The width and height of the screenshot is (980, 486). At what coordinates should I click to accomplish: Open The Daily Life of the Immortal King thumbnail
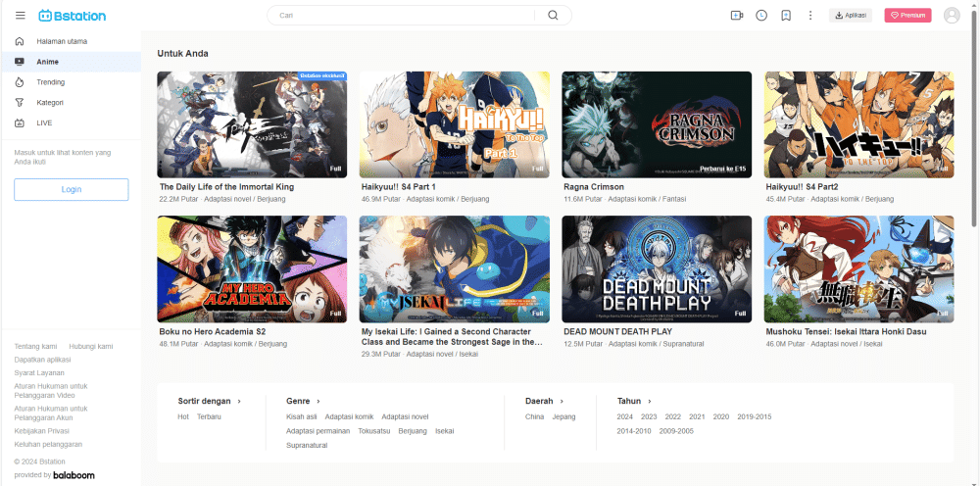click(x=252, y=124)
